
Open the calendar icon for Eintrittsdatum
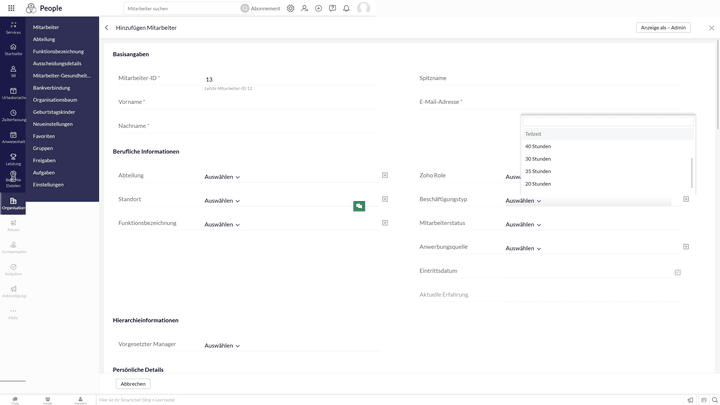677,272
